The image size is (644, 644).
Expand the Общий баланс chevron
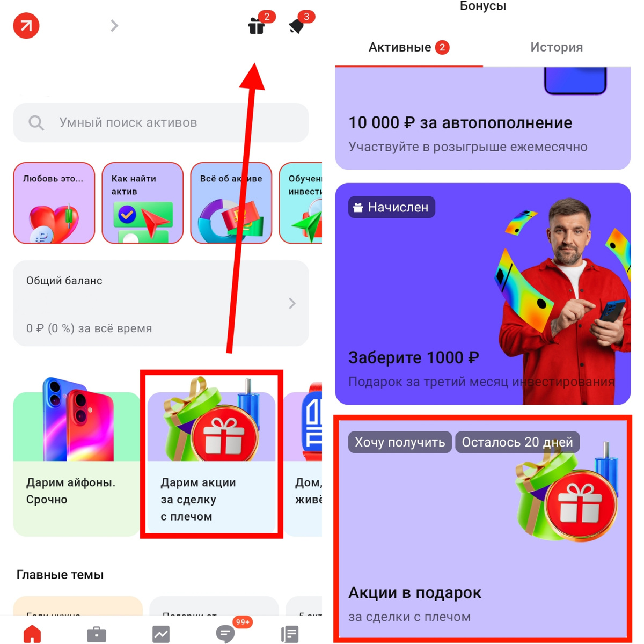coord(292,303)
